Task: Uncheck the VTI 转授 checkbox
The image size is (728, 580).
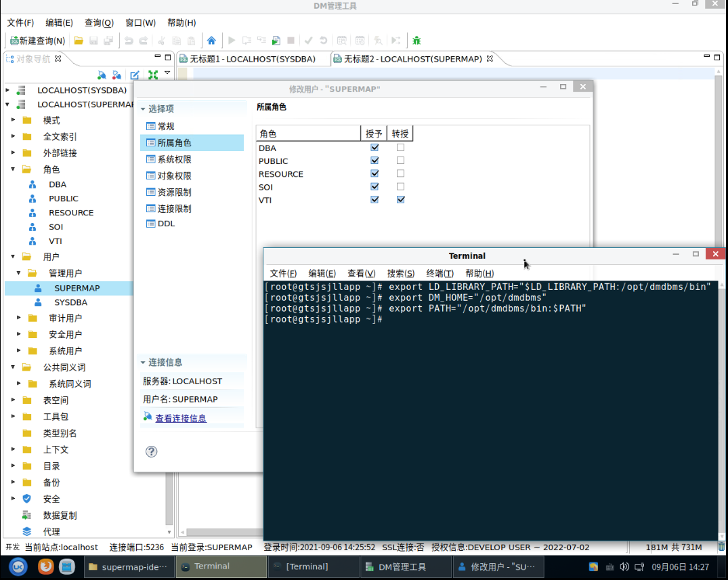Action: pyautogui.click(x=401, y=199)
